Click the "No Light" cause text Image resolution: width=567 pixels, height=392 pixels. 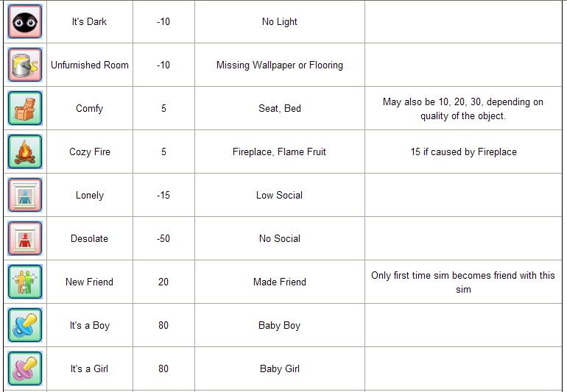tap(280, 21)
